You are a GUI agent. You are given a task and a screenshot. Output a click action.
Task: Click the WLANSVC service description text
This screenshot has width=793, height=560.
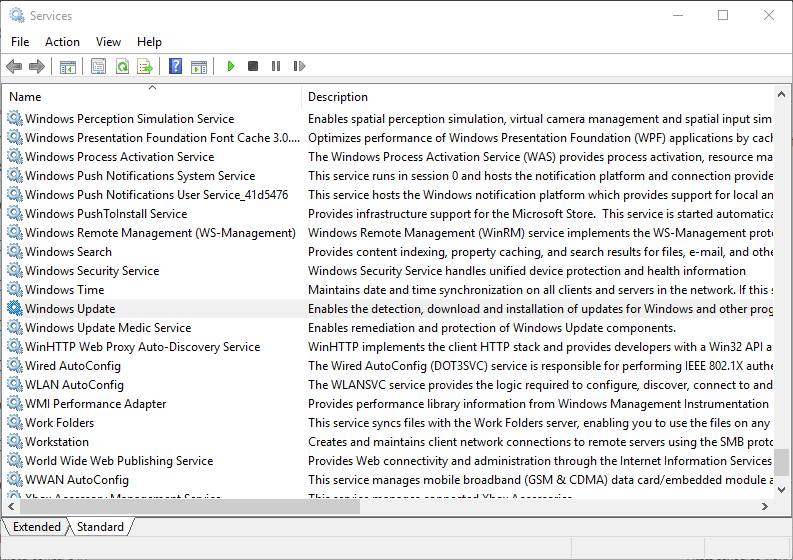coord(540,384)
